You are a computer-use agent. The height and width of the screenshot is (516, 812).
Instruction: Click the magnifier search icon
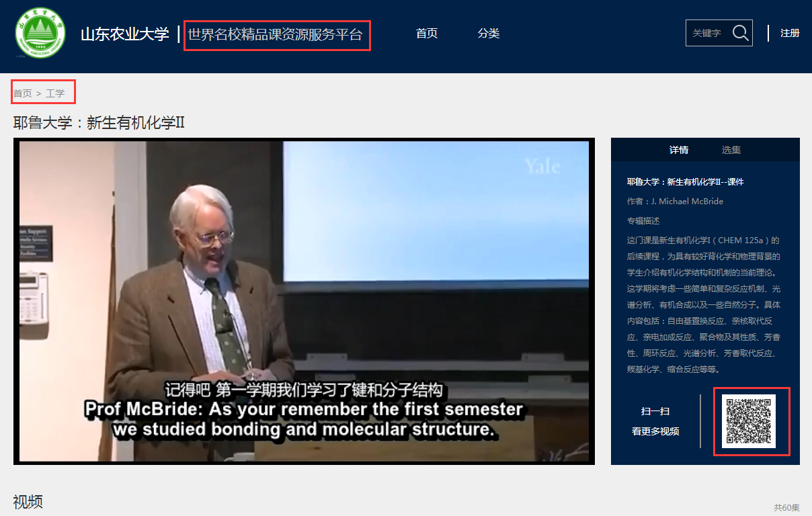(740, 33)
